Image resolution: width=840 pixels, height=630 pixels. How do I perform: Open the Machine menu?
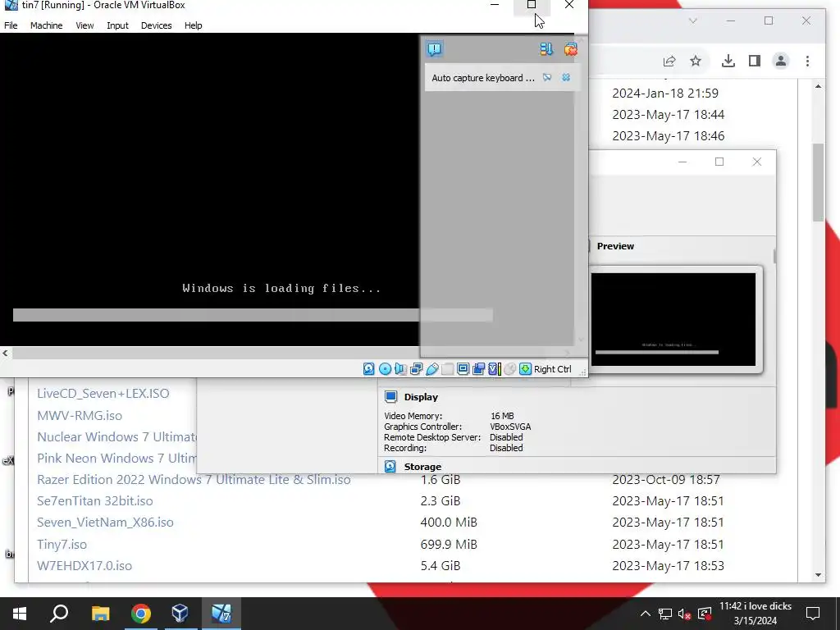[x=47, y=25]
